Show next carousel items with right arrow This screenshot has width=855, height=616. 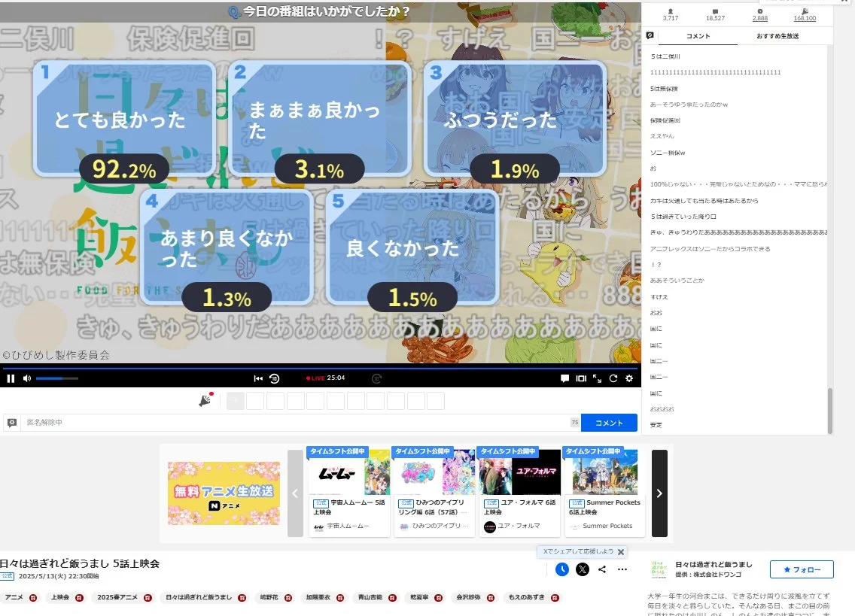(x=660, y=493)
